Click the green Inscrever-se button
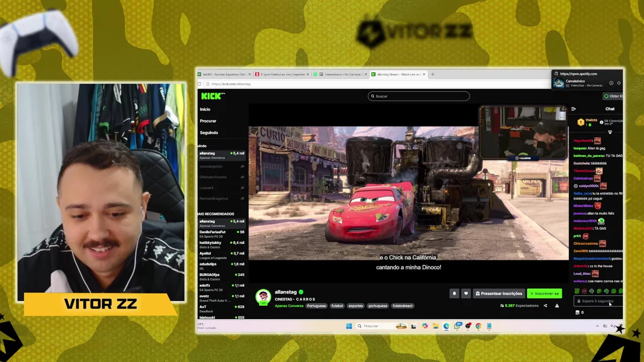Image resolution: width=644 pixels, height=362 pixels. coord(544,294)
